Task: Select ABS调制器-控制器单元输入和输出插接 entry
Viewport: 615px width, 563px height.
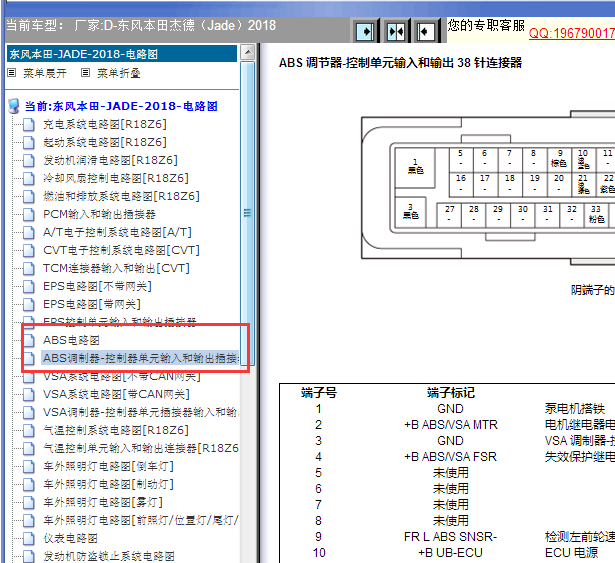Action: click(x=140, y=359)
